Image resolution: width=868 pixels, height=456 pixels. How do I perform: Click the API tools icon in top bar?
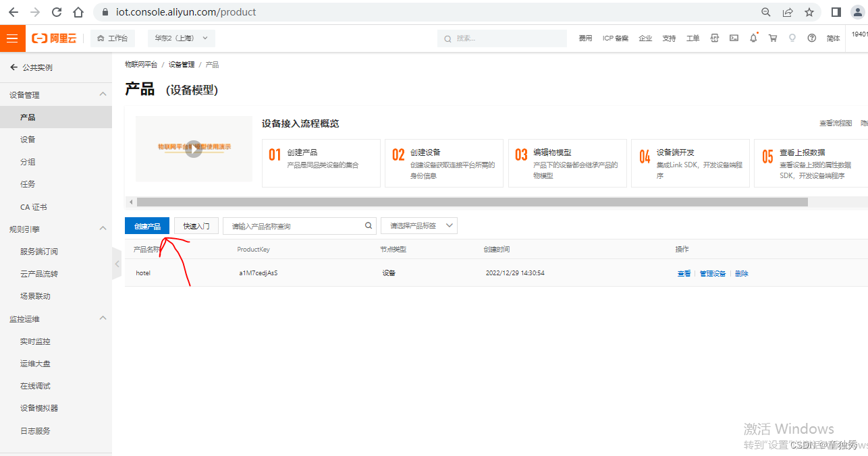(714, 38)
